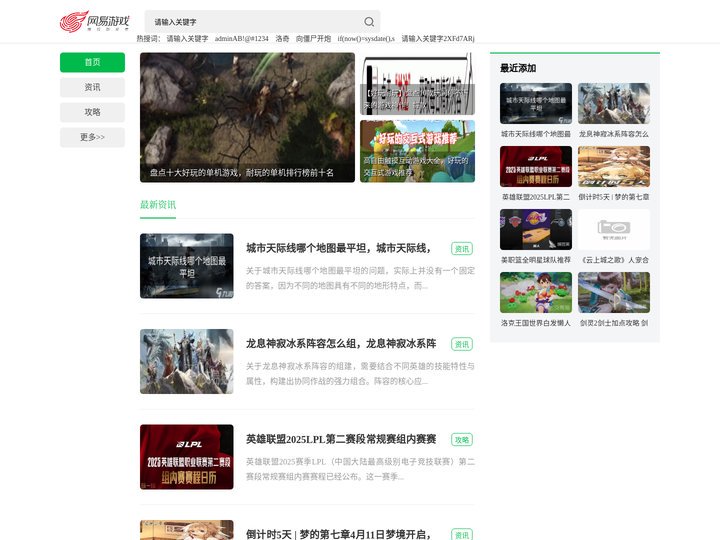Screen dimensions: 720x540
Task: Click hot search word 向僵尸开炮
Action: 313,39
